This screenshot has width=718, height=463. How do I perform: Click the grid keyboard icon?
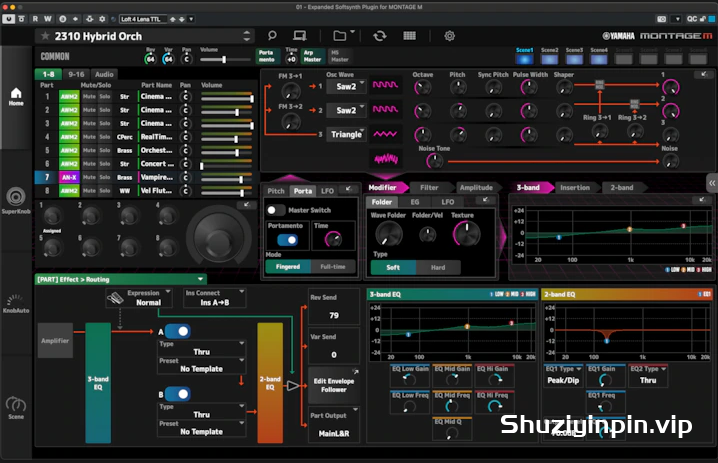click(x=409, y=36)
